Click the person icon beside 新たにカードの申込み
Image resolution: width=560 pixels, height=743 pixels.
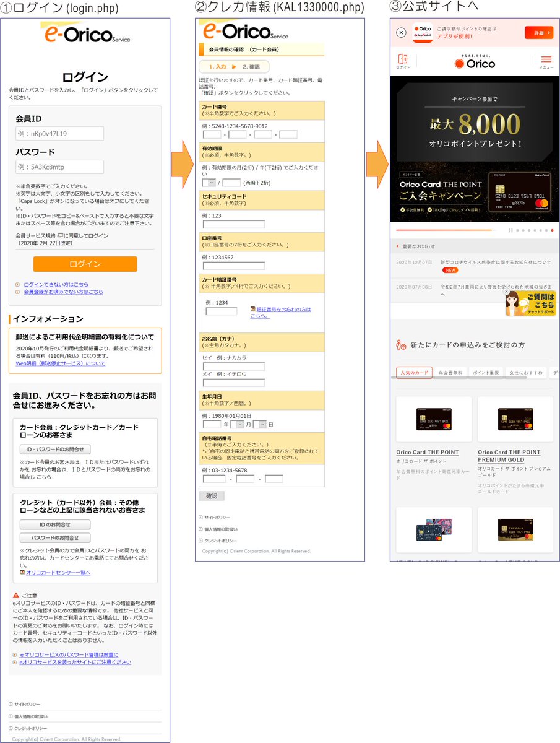(x=401, y=345)
